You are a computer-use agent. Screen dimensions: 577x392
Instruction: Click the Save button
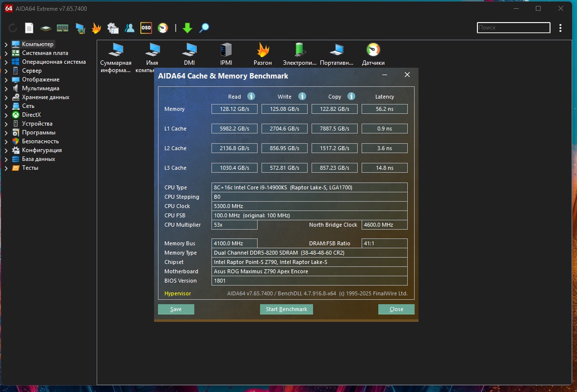click(176, 309)
